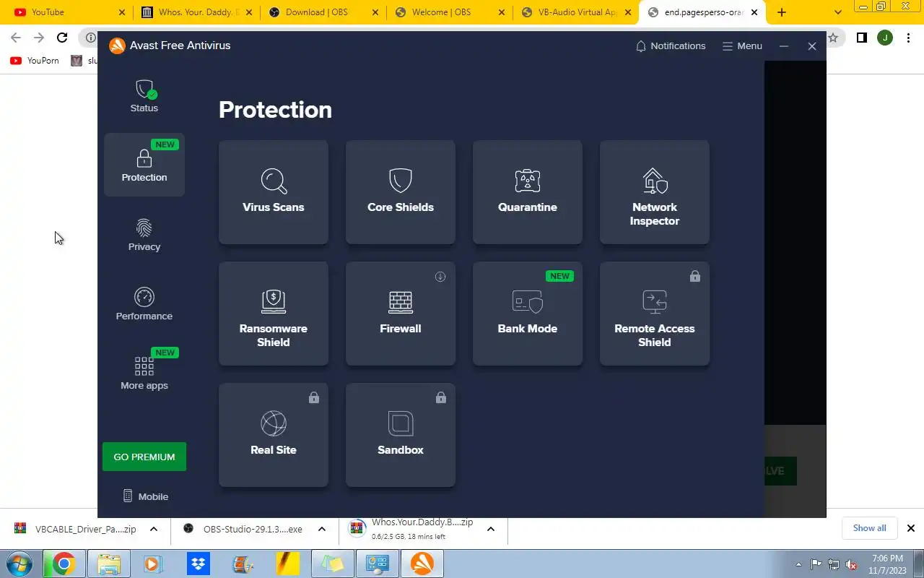
Task: Expand VBCABLE_Driver zip download options
Action: pos(154,529)
